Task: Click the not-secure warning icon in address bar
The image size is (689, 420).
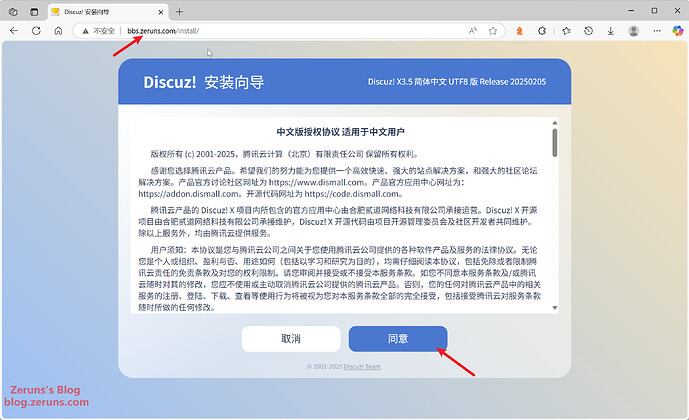Action: [x=86, y=31]
